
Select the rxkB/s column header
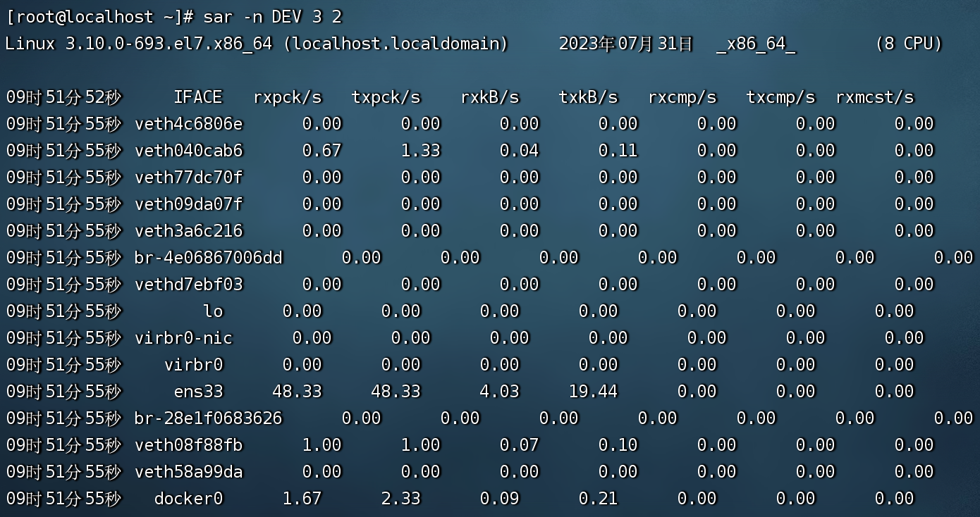pos(490,97)
